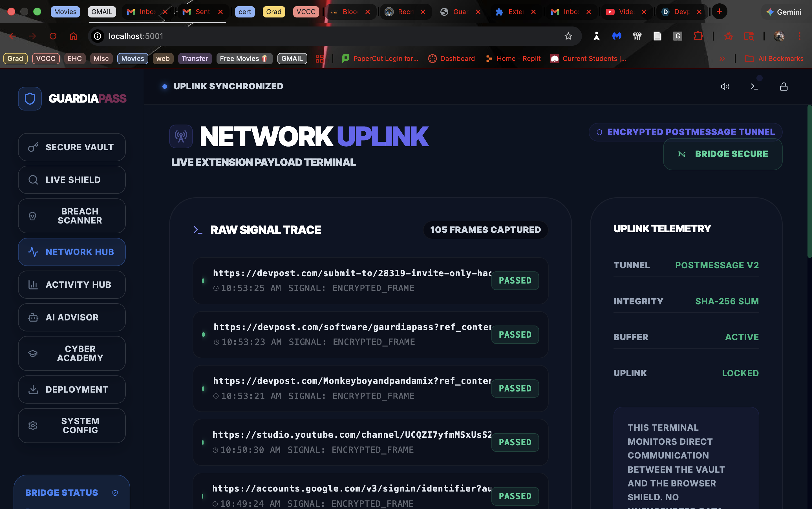Click the 105 Frames Captured badge
The image size is (812, 509).
pyautogui.click(x=485, y=230)
